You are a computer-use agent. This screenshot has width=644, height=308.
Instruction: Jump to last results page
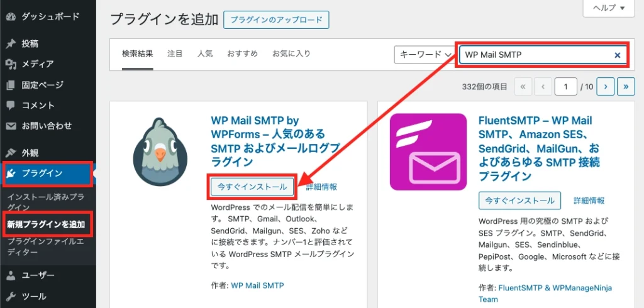[626, 87]
